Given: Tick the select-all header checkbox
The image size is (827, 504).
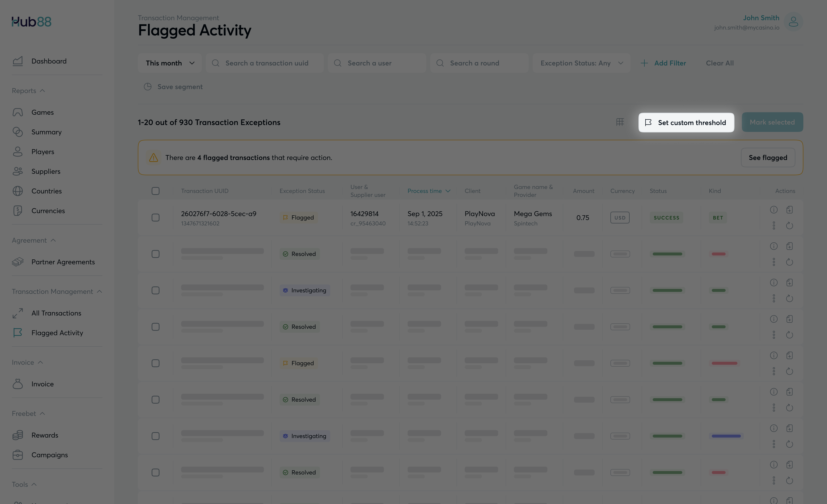Looking at the screenshot, I should [x=155, y=191].
